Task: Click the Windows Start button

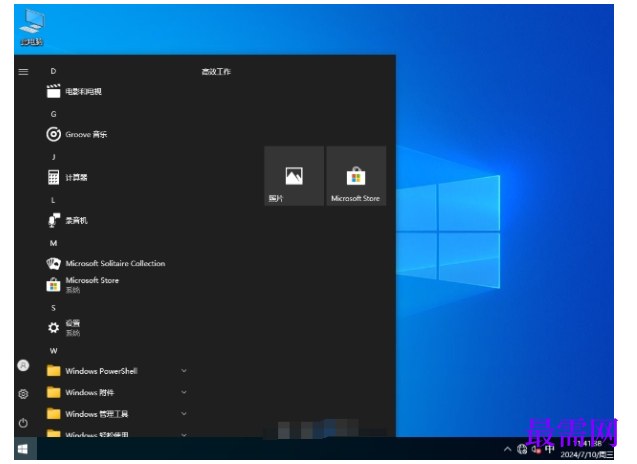Action: (x=23, y=449)
